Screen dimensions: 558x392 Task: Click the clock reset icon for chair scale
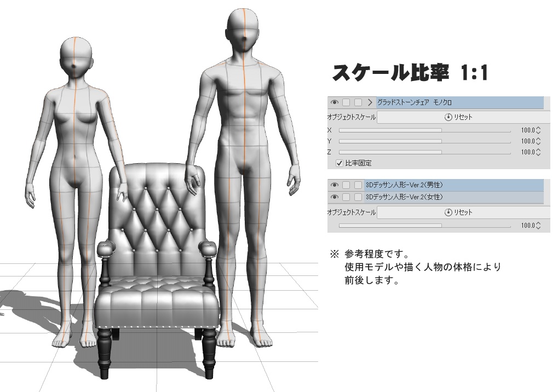click(448, 117)
